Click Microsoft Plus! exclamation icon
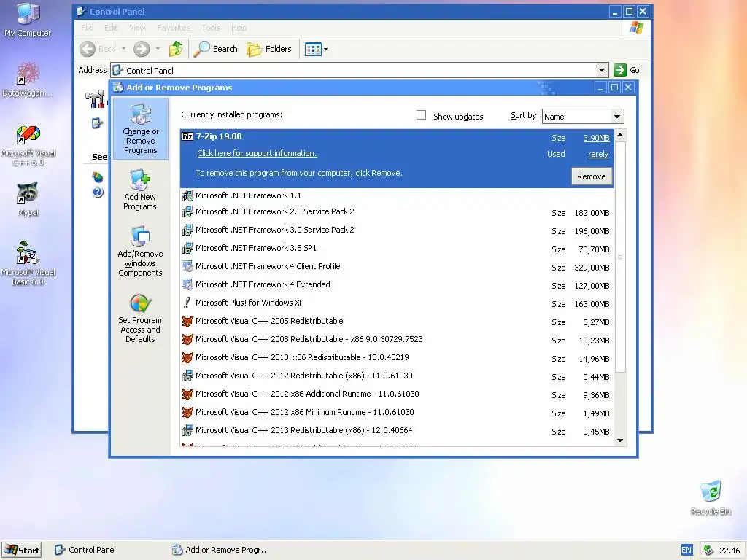 coord(187,303)
